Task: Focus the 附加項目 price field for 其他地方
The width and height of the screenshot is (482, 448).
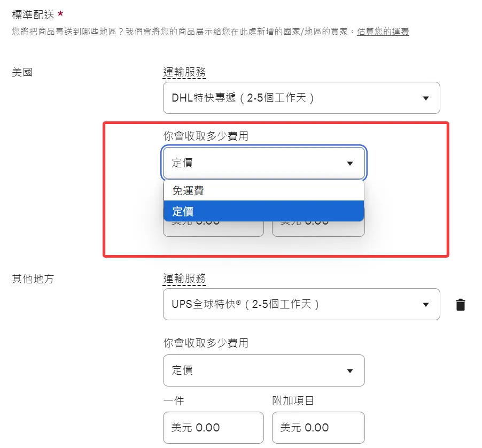Action: click(x=318, y=428)
